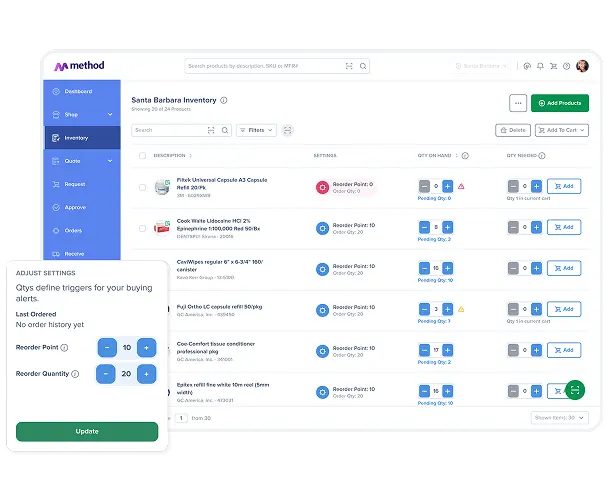
Task: Open settings gear for Filtek Universal Capsule row
Action: [x=322, y=187]
